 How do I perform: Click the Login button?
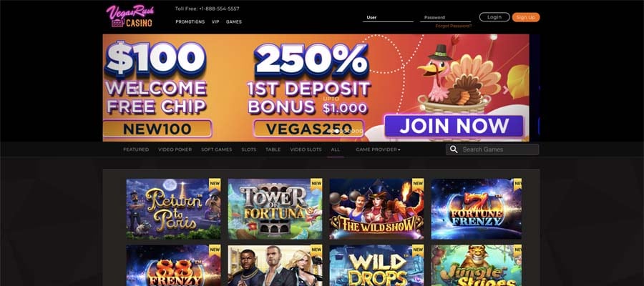click(x=494, y=17)
